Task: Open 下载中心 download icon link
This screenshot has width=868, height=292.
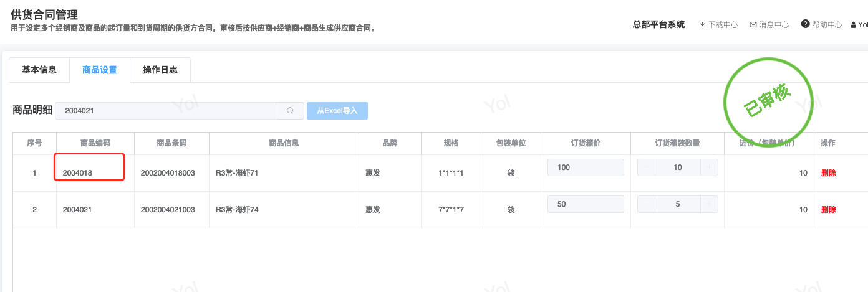Action: click(718, 25)
